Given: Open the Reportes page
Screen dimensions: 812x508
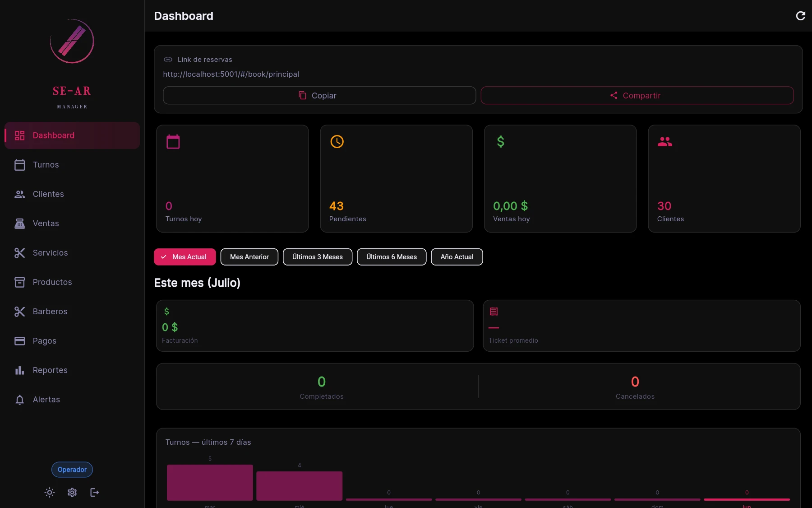Looking at the screenshot, I should [72, 370].
